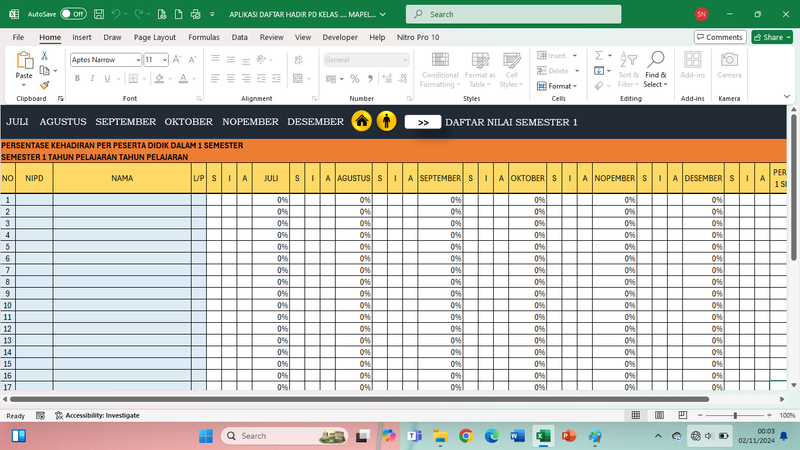Click the JULI navigation link

click(x=17, y=122)
